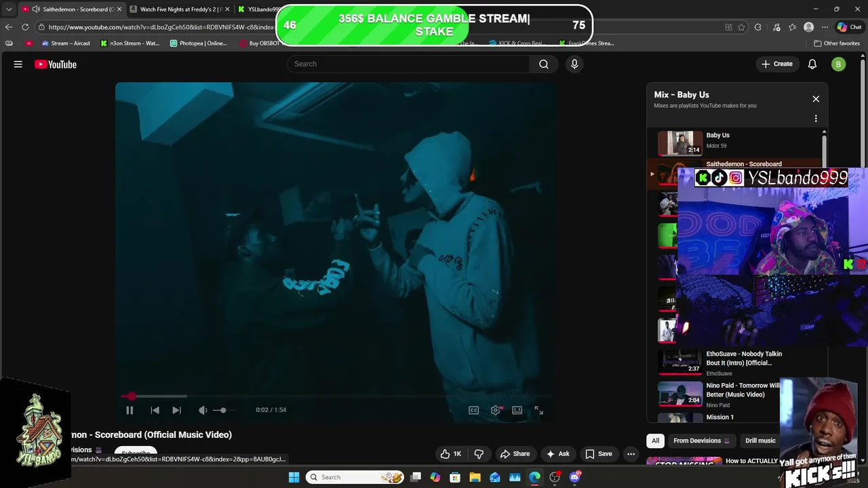Go back with the browser back arrow

pyautogui.click(x=9, y=27)
